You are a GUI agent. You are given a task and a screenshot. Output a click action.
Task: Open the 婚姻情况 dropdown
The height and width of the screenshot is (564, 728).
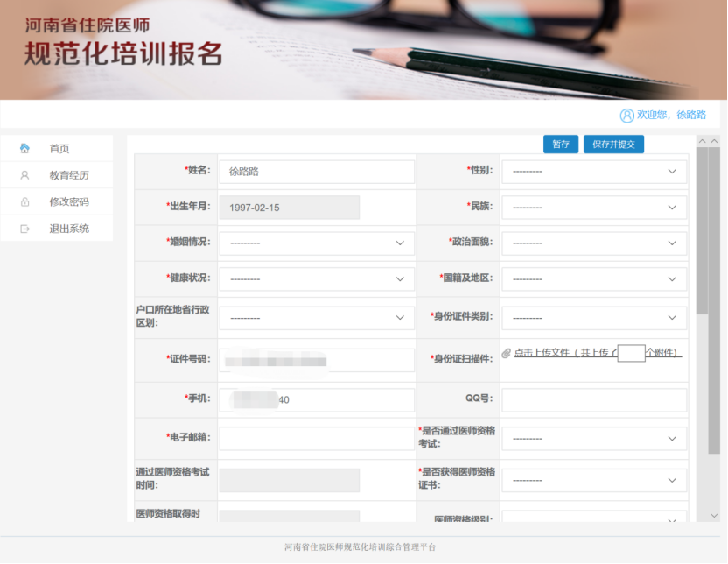[316, 243]
